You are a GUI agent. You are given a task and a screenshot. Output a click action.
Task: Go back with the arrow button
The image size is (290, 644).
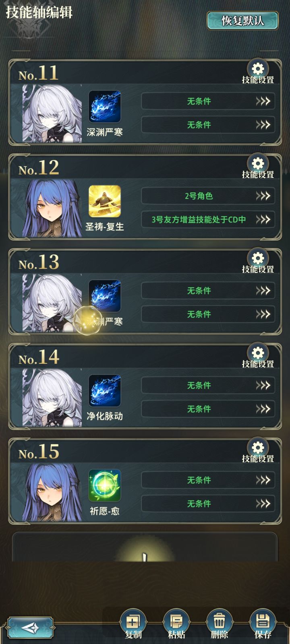tap(30, 628)
